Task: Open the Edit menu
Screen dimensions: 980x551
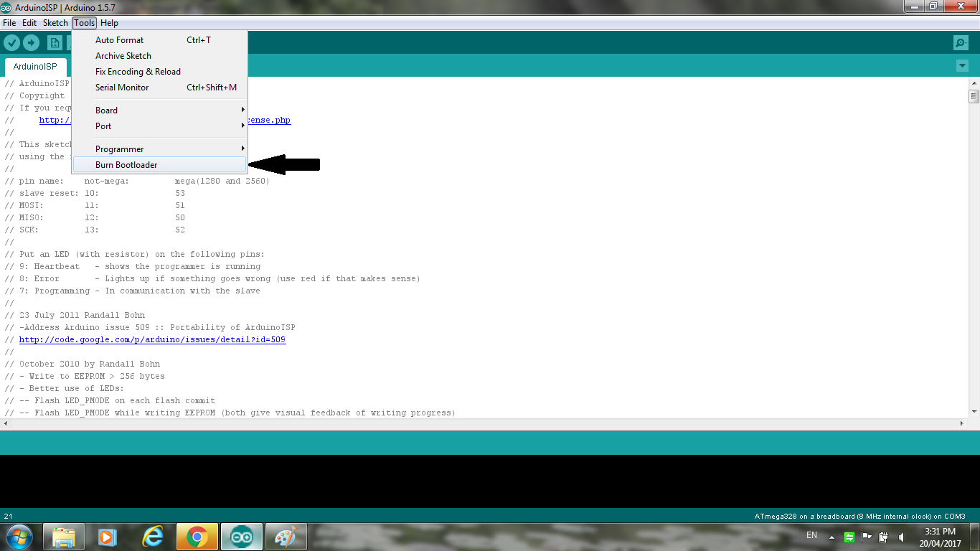Action: click(x=29, y=23)
